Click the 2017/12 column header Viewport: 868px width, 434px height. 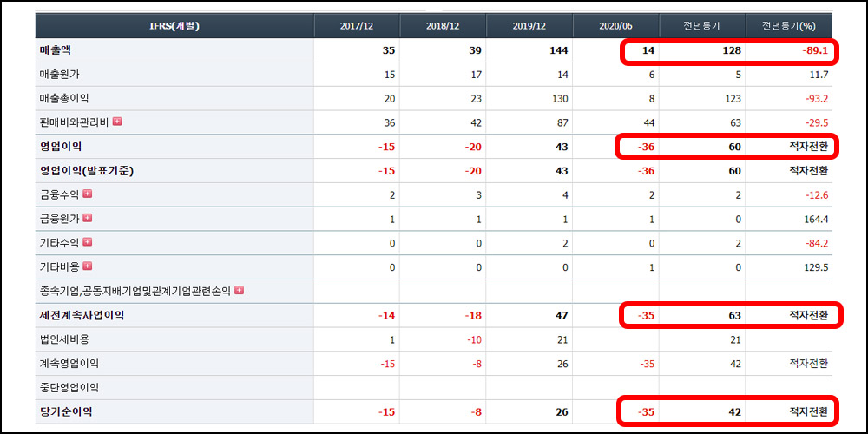click(357, 26)
